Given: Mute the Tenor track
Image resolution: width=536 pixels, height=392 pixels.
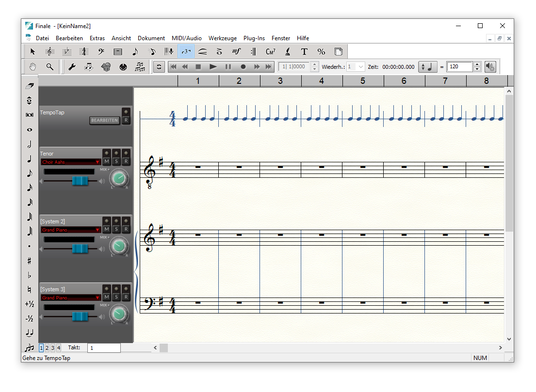Looking at the screenshot, I should (107, 161).
